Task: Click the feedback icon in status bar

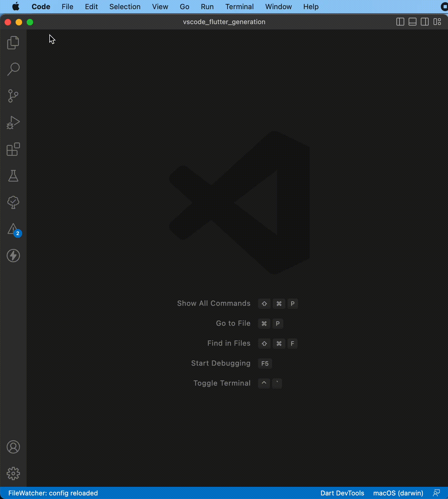Action: click(x=436, y=493)
